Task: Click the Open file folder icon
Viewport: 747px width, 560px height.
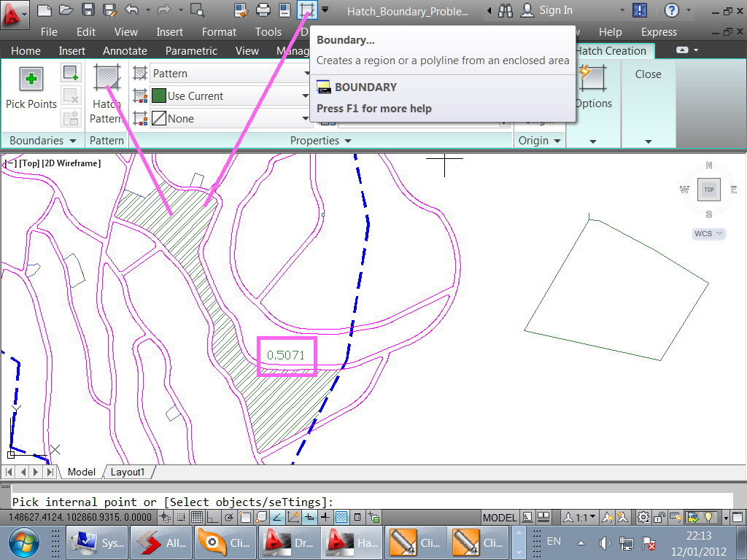Action: (66, 10)
